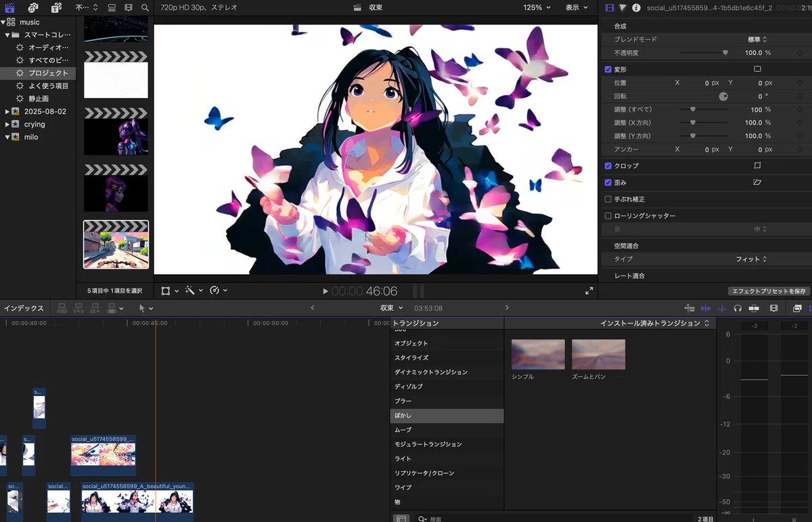Open the タイプ フィット dropdown
This screenshot has width=812, height=522.
pyautogui.click(x=751, y=259)
